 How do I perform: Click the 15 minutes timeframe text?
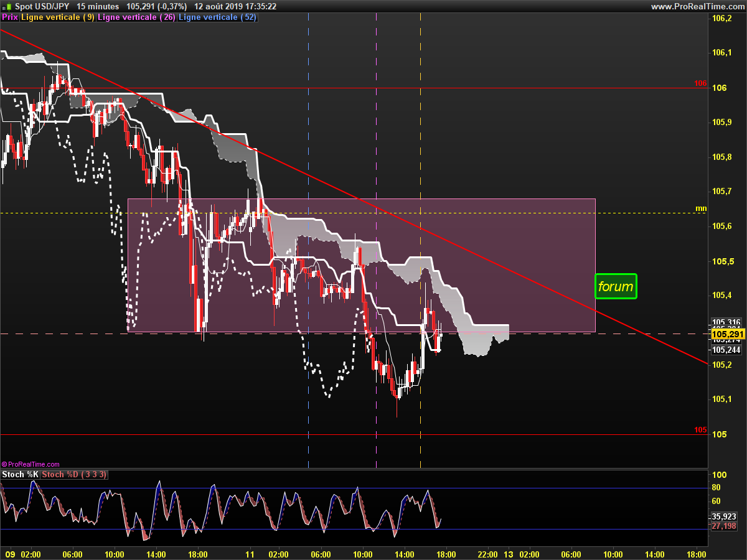pyautogui.click(x=98, y=6)
